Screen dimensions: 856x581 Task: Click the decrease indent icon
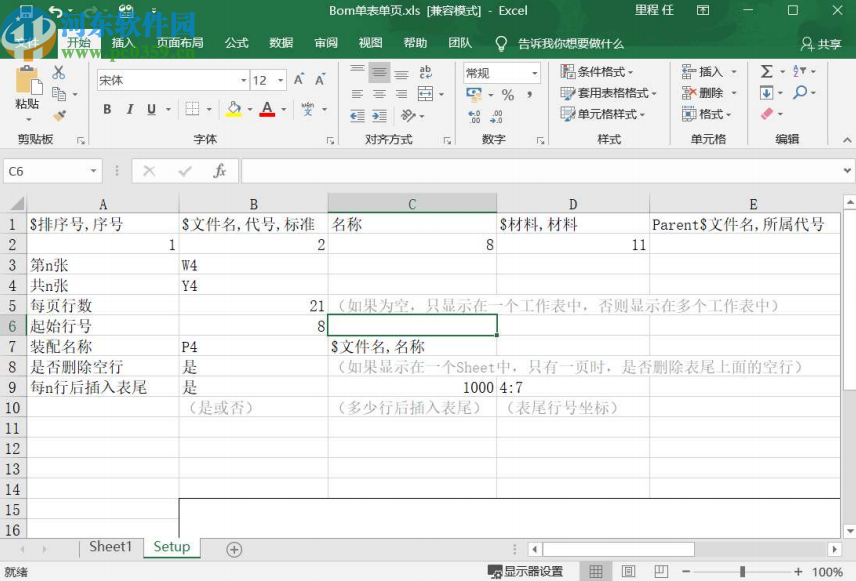[x=357, y=116]
